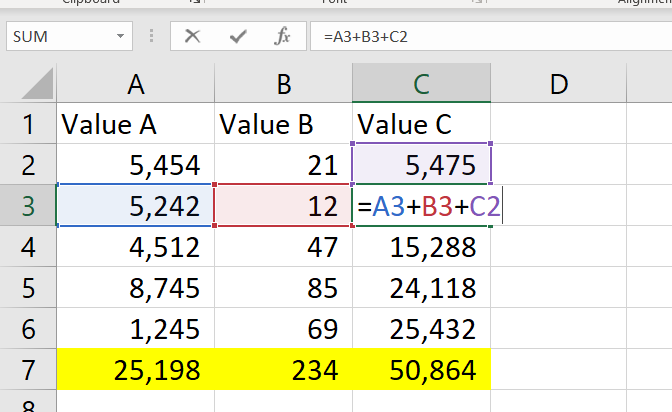Select the row 7 header
The height and width of the screenshot is (412, 672).
point(28,371)
